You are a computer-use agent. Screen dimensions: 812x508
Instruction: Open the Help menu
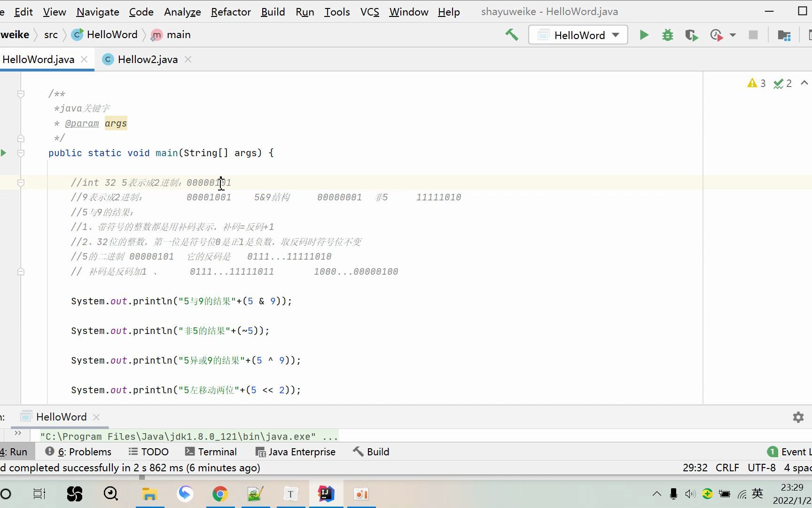tap(449, 12)
